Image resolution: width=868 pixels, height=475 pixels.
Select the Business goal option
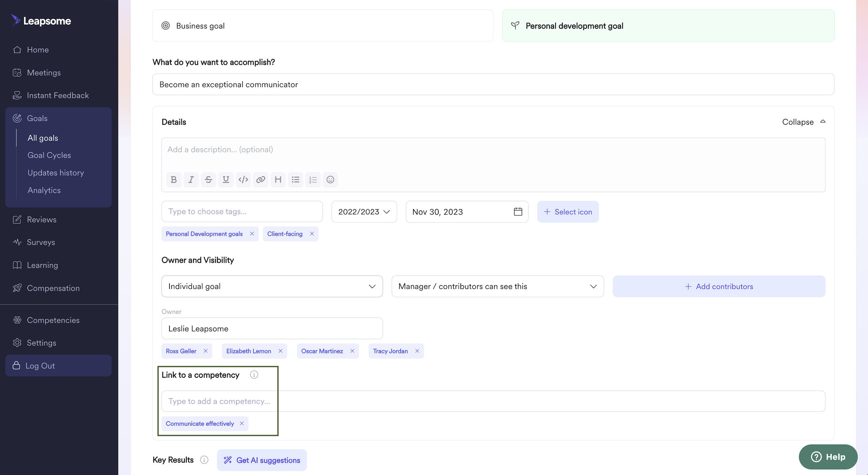pyautogui.click(x=323, y=26)
